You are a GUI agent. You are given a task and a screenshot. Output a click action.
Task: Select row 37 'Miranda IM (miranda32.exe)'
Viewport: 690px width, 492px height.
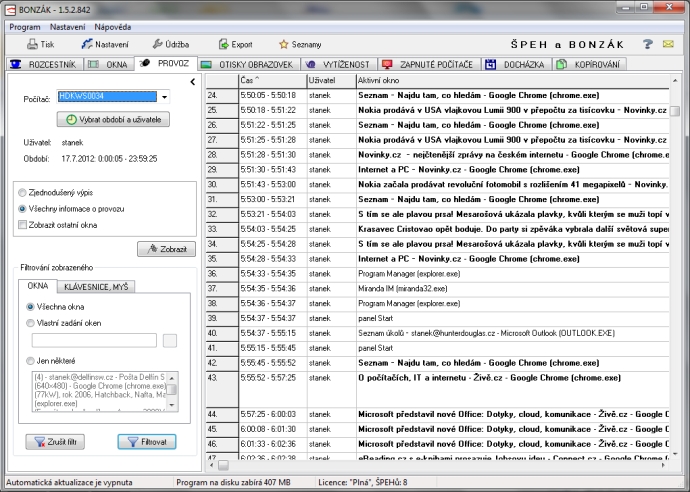(x=437, y=289)
